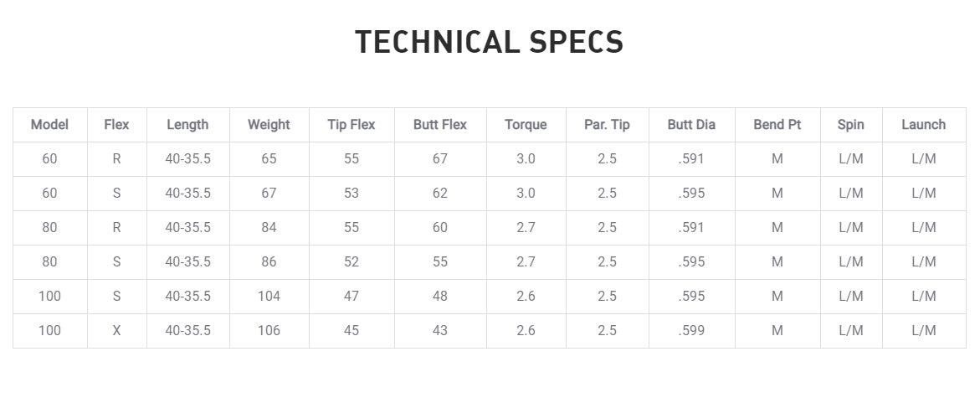
Task: Click the weight cell showing 84
Action: point(269,227)
